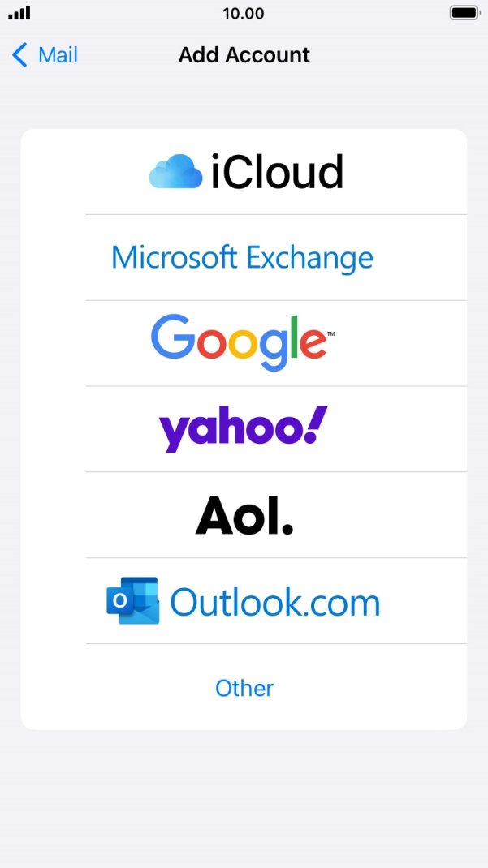Tap the empty gray area below Other

(x=244, y=797)
